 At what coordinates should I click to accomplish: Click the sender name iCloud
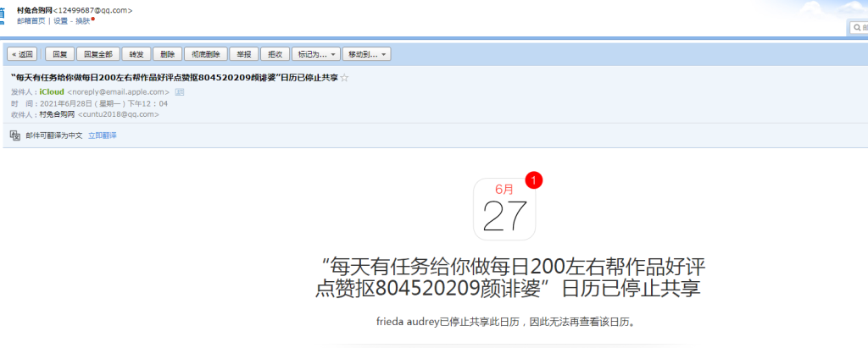[52, 91]
